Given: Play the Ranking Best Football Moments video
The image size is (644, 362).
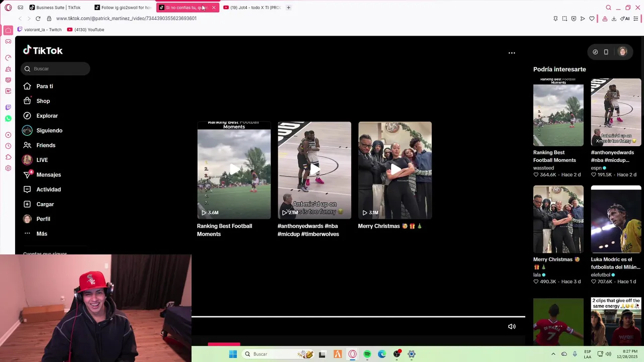Looking at the screenshot, I should 234,170.
